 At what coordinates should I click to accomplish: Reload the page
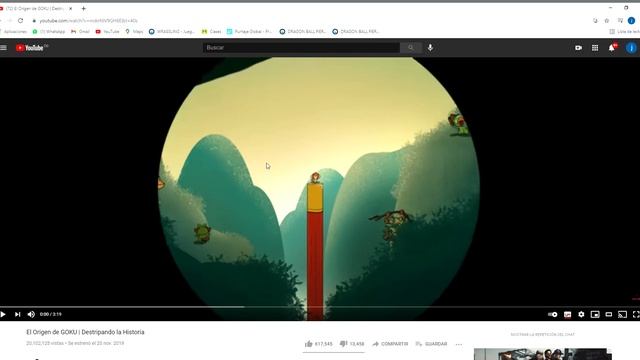[20, 20]
